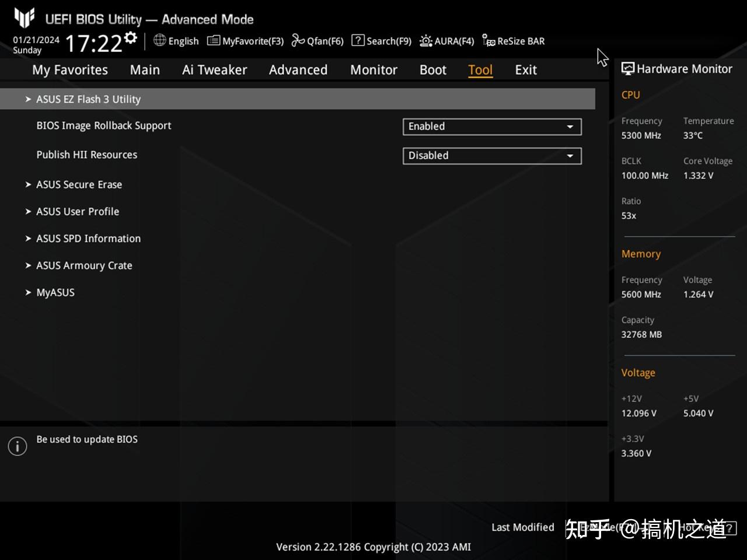747x560 pixels.
Task: Enable Publish HII Resources
Action: pos(491,156)
